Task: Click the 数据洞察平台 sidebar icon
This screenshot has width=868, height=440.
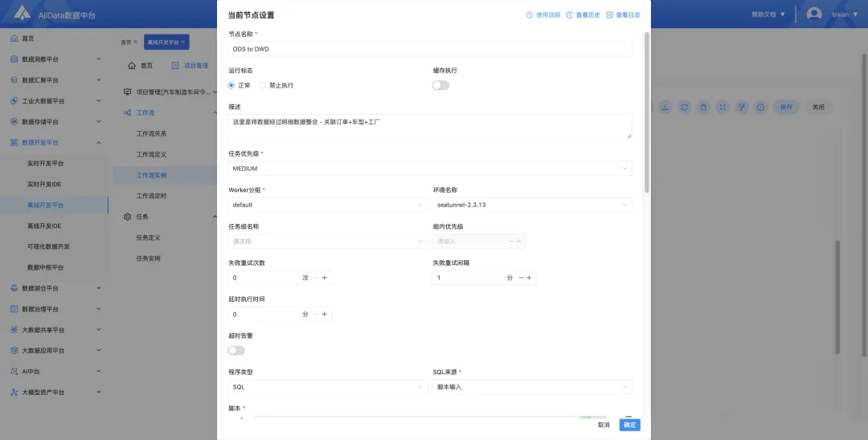Action: click(x=14, y=59)
